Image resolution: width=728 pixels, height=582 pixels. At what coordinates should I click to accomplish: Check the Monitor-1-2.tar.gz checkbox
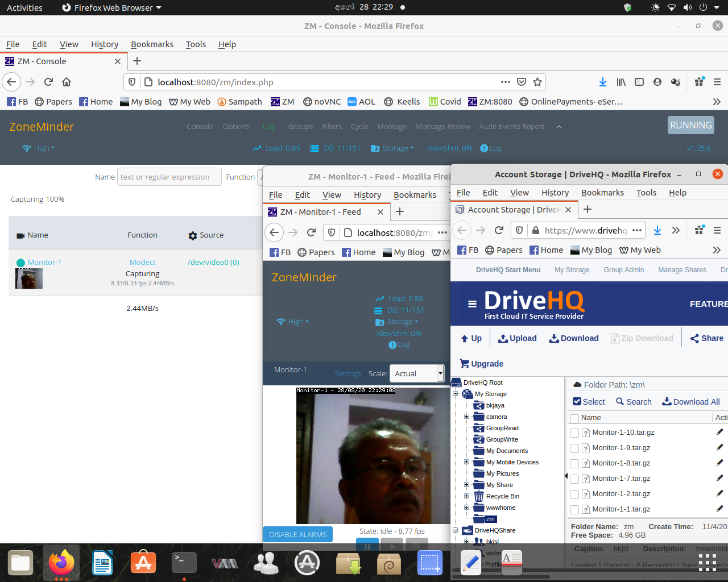[x=574, y=494]
